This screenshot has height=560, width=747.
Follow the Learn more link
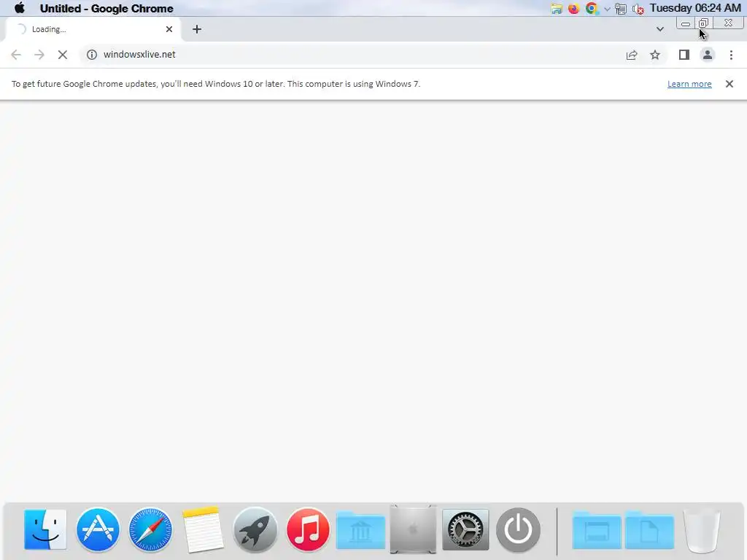pos(689,84)
